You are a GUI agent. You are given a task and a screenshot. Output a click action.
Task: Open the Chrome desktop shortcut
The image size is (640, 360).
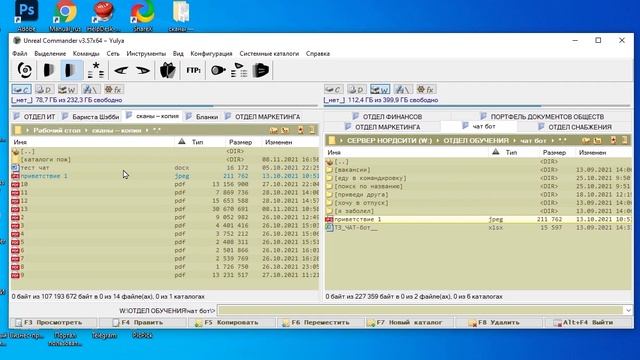(65, 16)
